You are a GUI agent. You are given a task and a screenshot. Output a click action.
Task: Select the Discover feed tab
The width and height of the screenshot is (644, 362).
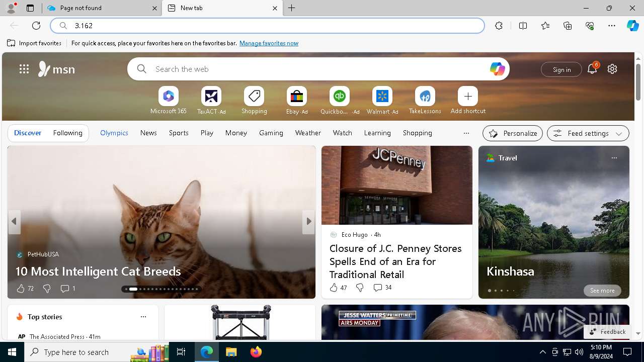[28, 133]
